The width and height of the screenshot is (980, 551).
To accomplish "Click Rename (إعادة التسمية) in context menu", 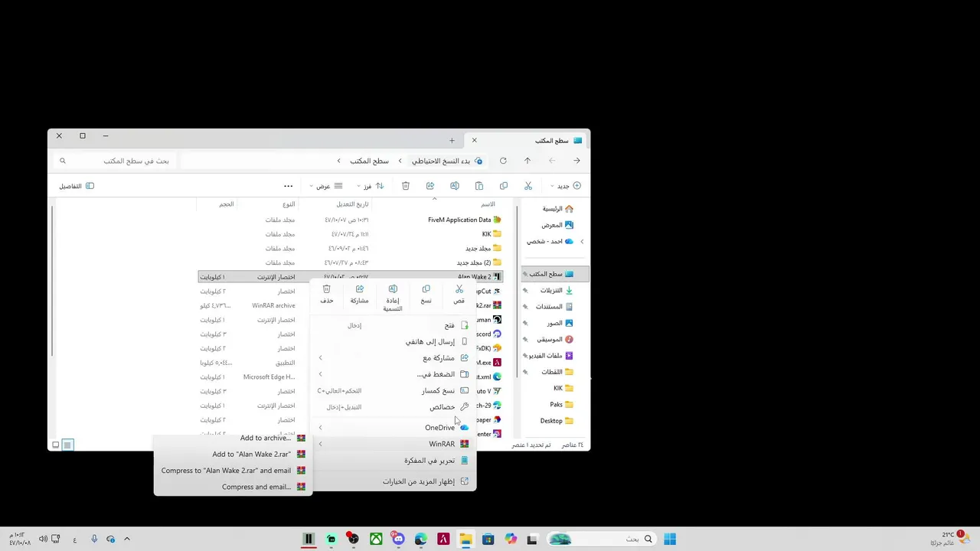I will [393, 298].
